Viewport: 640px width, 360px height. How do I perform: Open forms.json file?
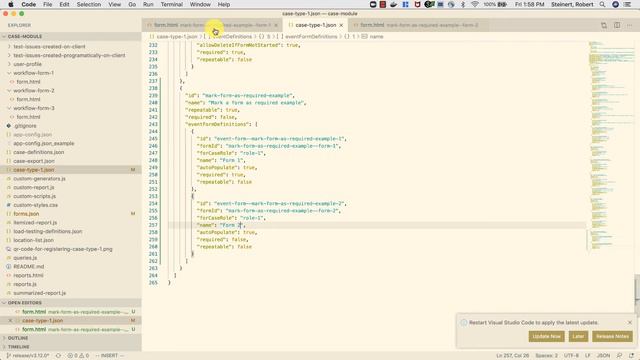(71, 213)
